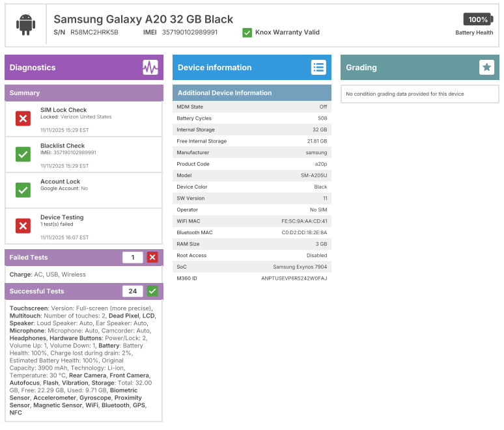
Task: Click the red X beside Device Testing
Action: (x=23, y=226)
